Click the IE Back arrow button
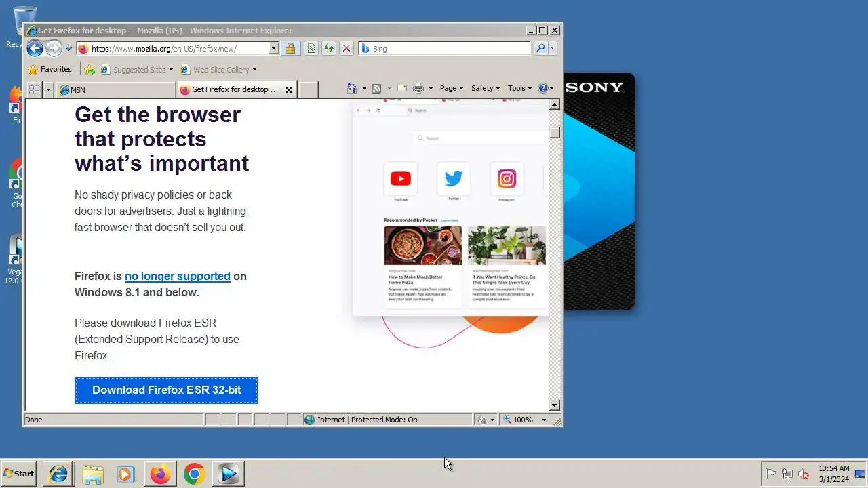Viewport: 868px width, 488px height. [35, 48]
